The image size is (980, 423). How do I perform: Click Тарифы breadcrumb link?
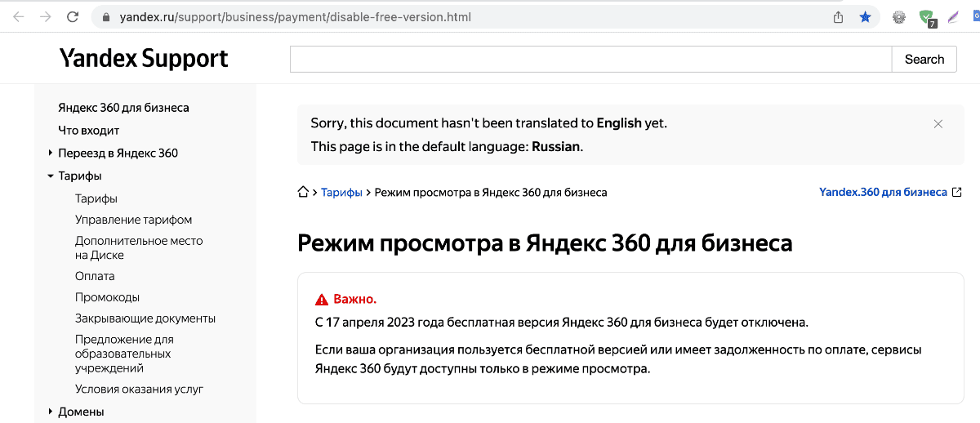(341, 193)
